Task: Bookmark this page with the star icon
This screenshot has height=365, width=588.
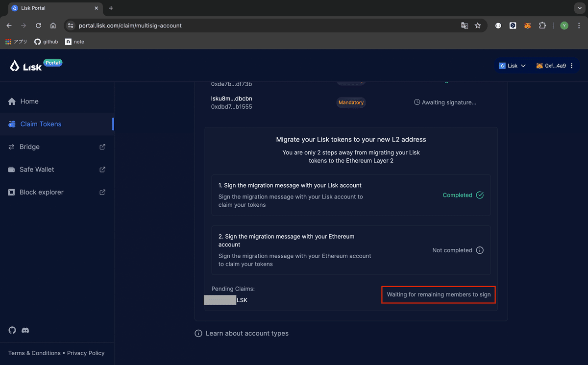Action: coord(478,25)
